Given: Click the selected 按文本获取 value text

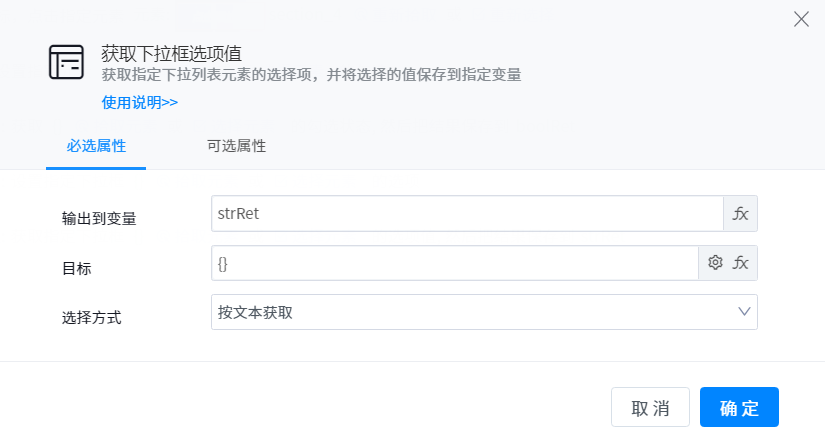Looking at the screenshot, I should (256, 312).
